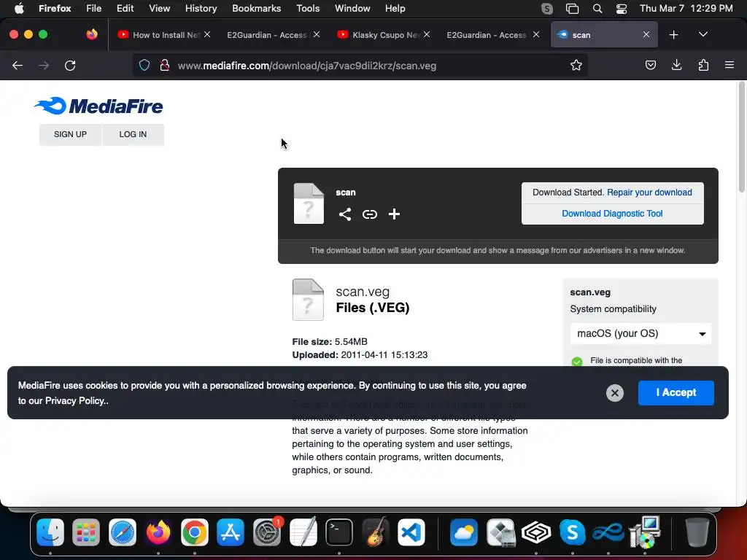
Task: Go back to the previous page
Action: pyautogui.click(x=18, y=65)
